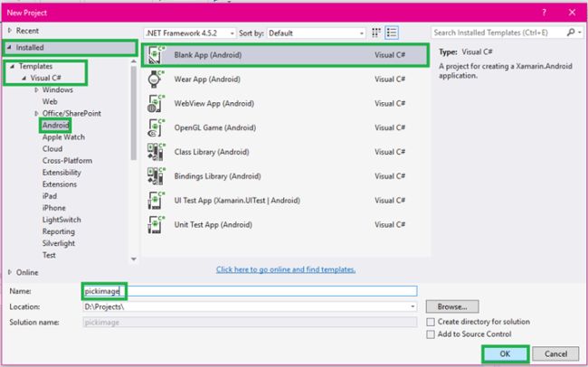Select the Extensions tree item
The width and height of the screenshot is (588, 367).
(59, 184)
